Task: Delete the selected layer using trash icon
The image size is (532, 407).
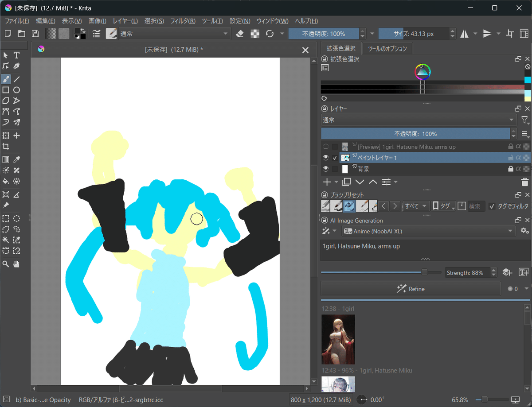Action: pyautogui.click(x=525, y=182)
